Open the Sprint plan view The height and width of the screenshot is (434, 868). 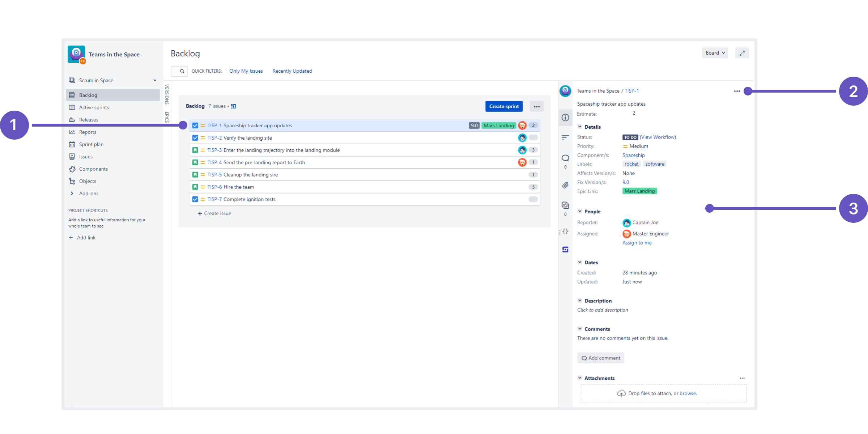click(91, 144)
